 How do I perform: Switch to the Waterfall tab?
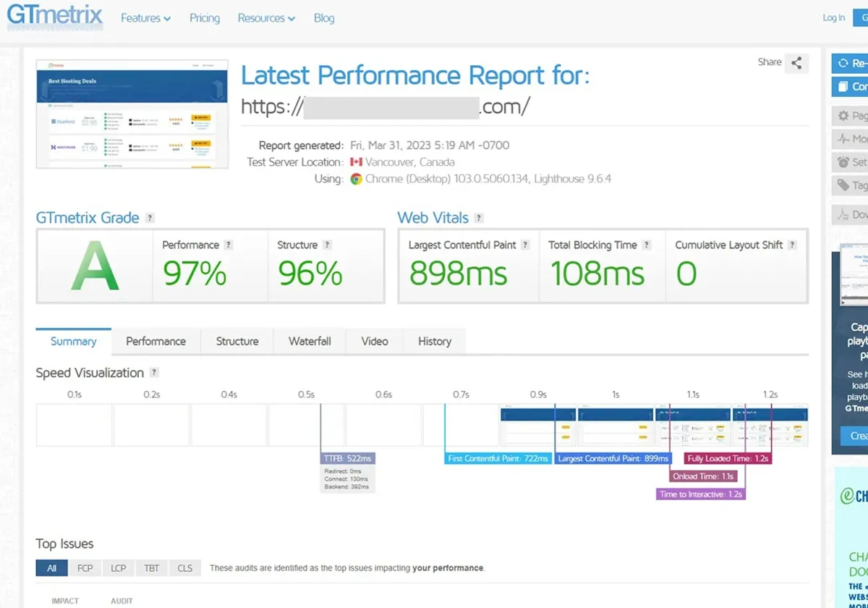click(310, 341)
